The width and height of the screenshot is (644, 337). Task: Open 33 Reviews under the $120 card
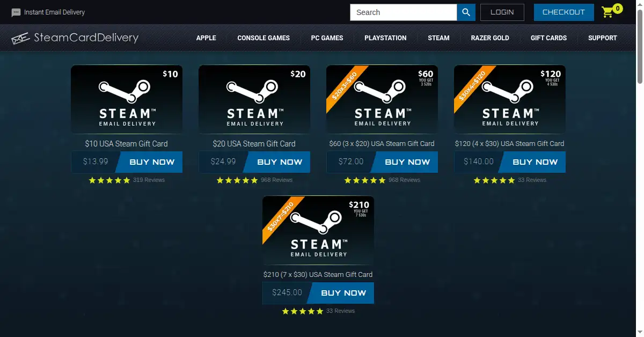point(532,180)
